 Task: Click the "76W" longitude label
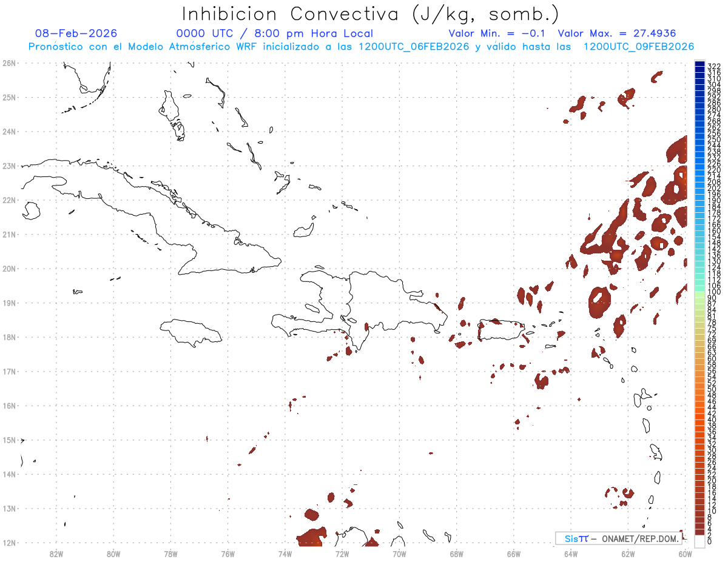(227, 553)
